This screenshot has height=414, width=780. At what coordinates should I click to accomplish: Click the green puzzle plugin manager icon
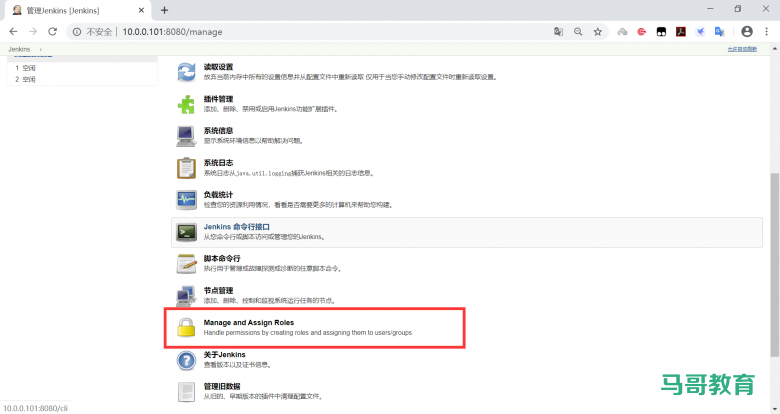point(187,104)
